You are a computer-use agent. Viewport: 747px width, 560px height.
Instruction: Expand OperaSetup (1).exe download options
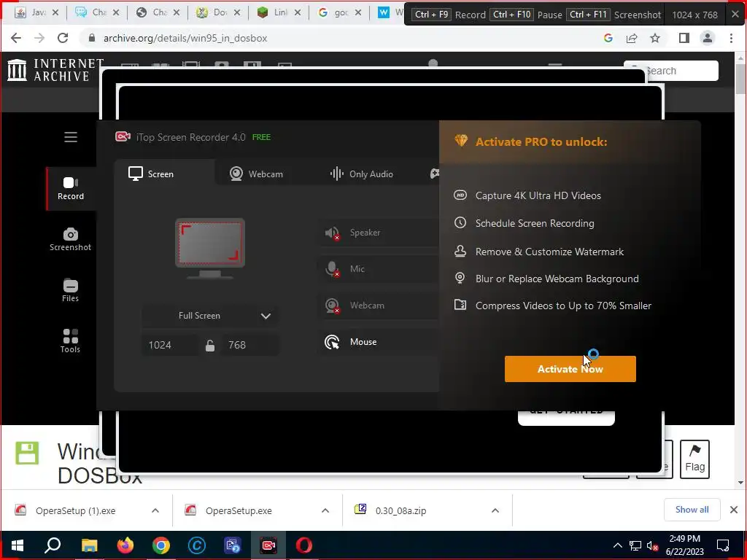coord(155,510)
